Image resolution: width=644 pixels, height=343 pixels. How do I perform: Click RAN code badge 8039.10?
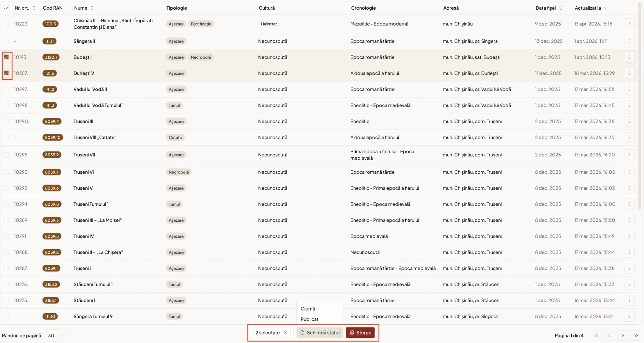[x=53, y=137]
